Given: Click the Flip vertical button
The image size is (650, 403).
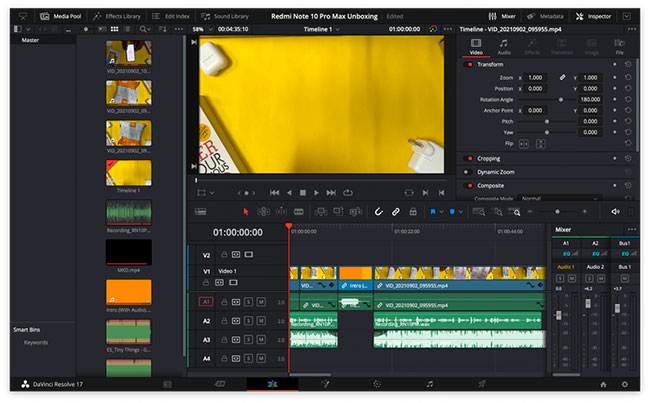Looking at the screenshot, I should (x=540, y=144).
